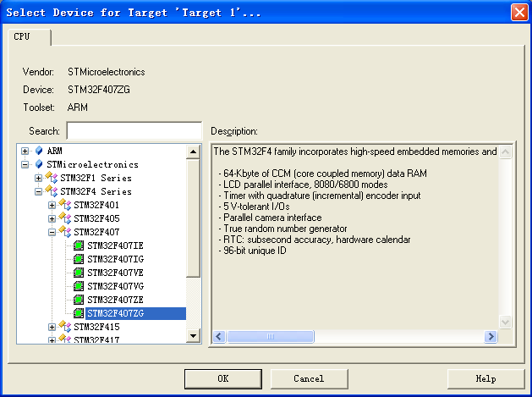Click the STM32F4 Series family icon
Screen dimensions: 532x397
click(52, 191)
